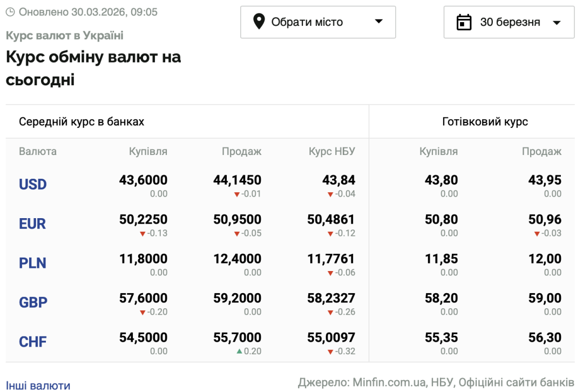Click the 'Інші валюти' link
This screenshot has width=583, height=392.
(37, 385)
